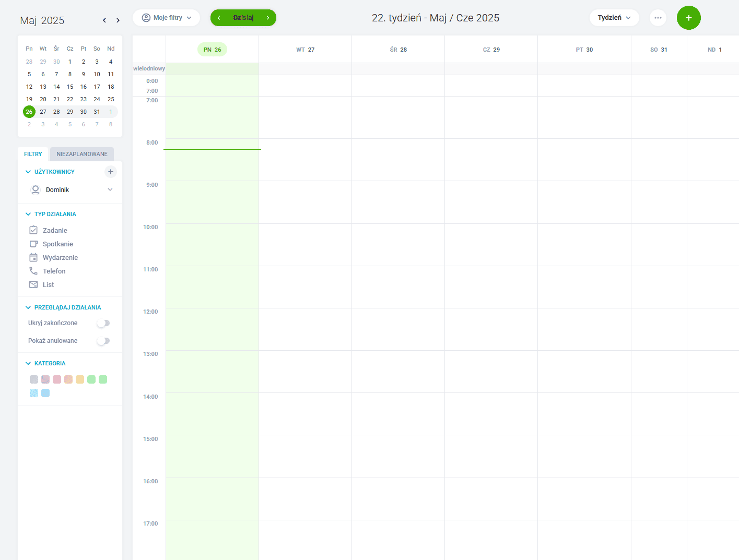This screenshot has height=560, width=739.
Task: Click the Dzisiaj today button
Action: pos(243,18)
